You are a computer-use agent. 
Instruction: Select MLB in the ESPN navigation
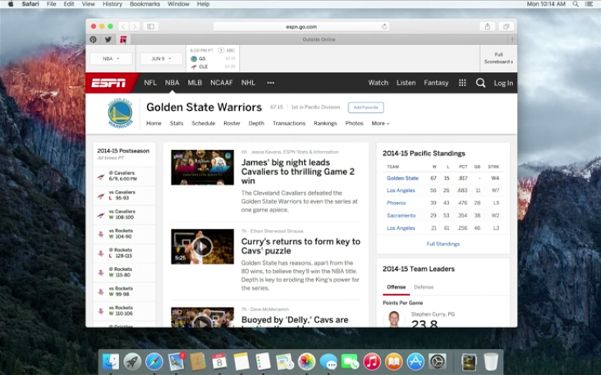tap(195, 83)
